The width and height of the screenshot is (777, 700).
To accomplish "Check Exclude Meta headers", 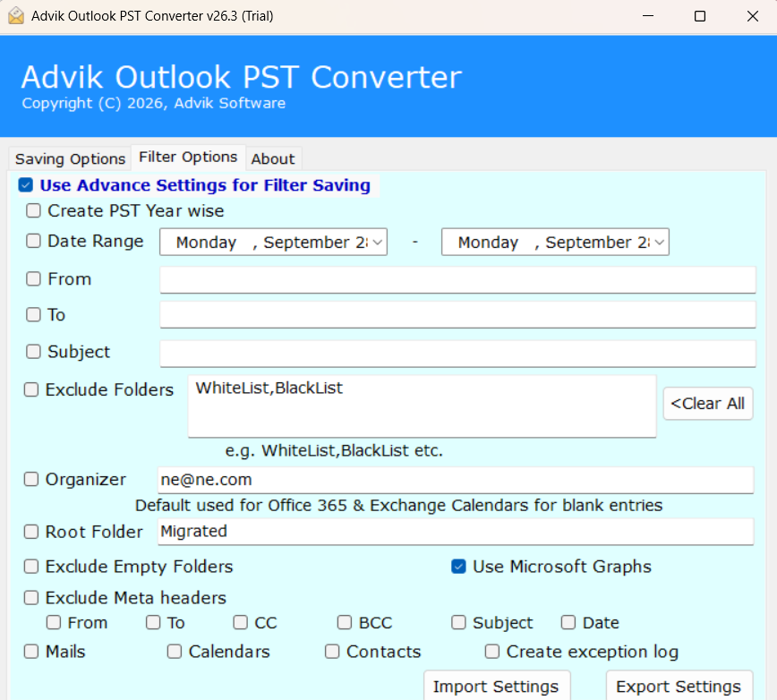I will (x=31, y=598).
